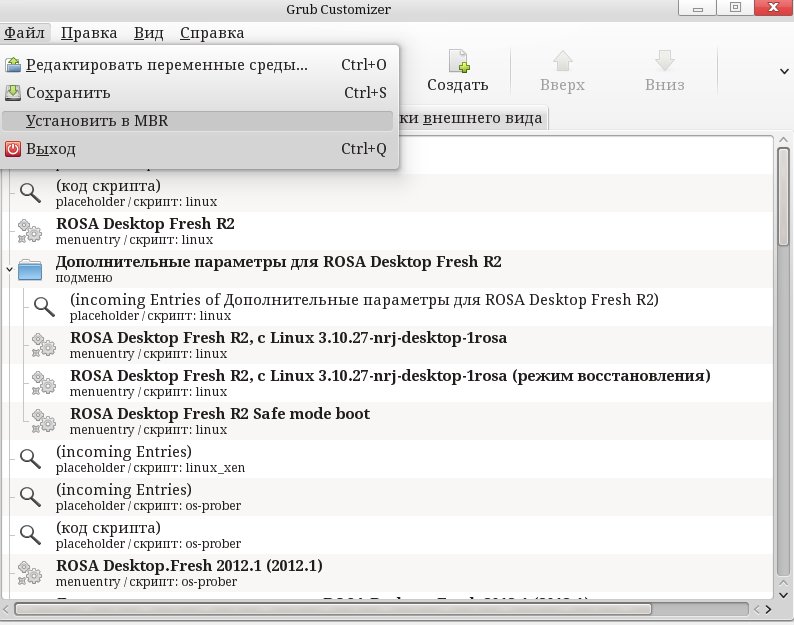Viewport: 794px width, 625px height.
Task: Select the recovery mode (режим восстановления) entry
Action: 390,382
